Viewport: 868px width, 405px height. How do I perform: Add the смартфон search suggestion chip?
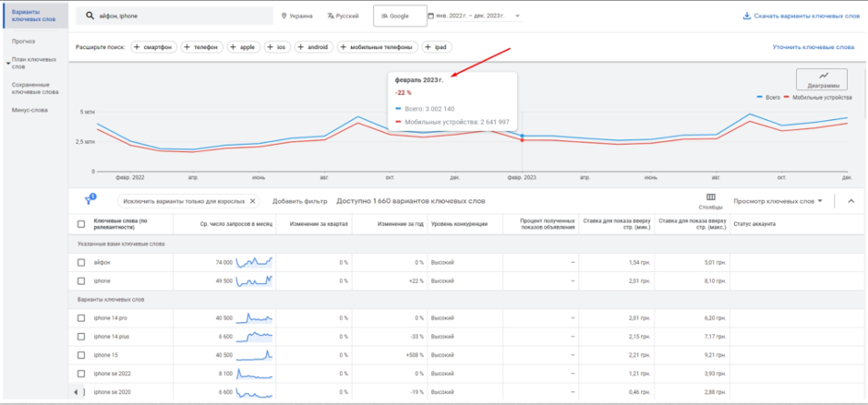153,46
